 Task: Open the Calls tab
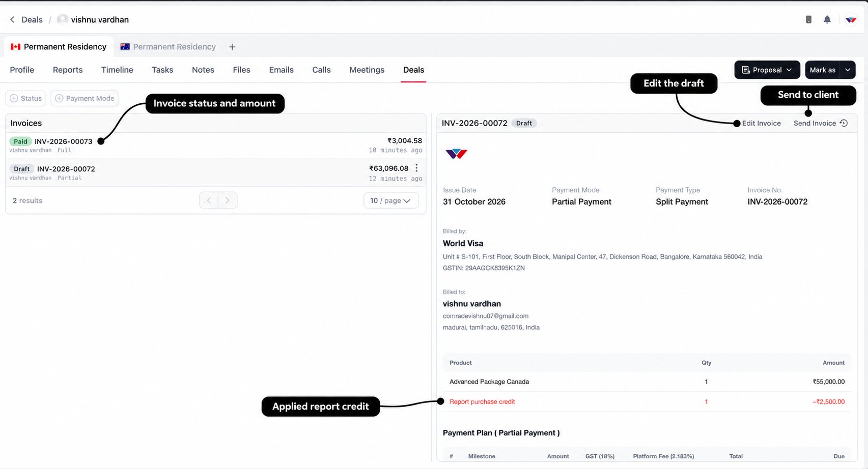pyautogui.click(x=321, y=70)
